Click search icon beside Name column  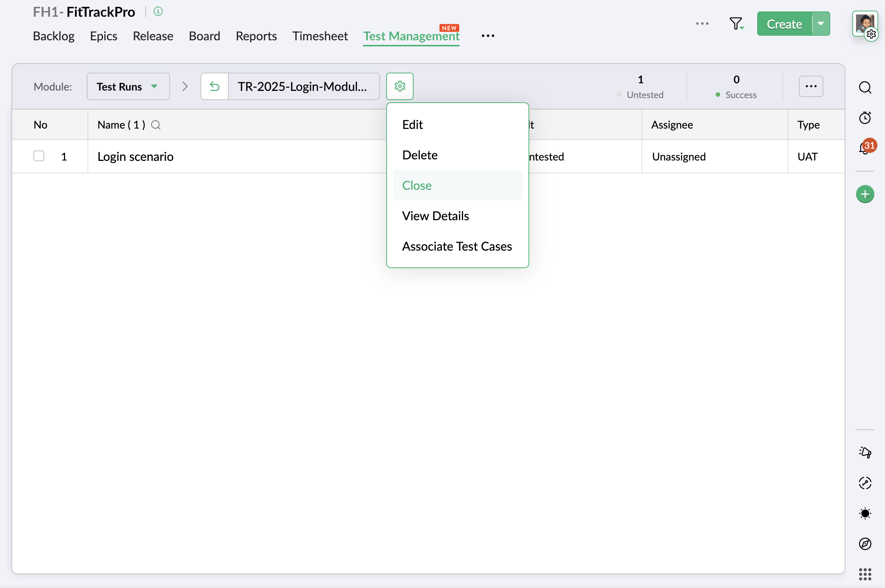point(156,125)
